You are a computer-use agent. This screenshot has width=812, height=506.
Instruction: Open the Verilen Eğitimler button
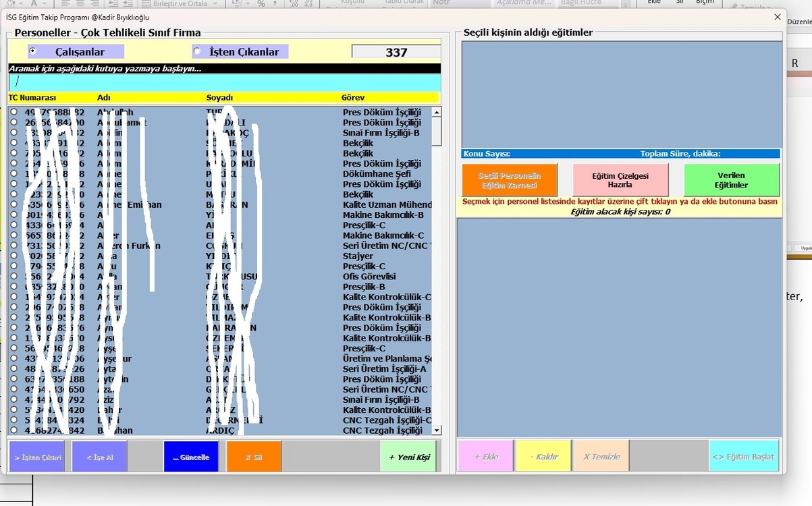[x=732, y=180]
